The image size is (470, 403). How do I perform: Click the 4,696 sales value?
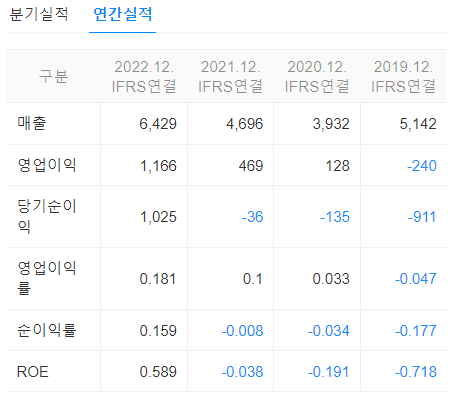[x=245, y=124]
